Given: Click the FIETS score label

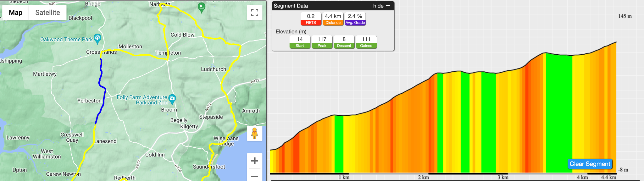Looking at the screenshot, I should point(311,23).
